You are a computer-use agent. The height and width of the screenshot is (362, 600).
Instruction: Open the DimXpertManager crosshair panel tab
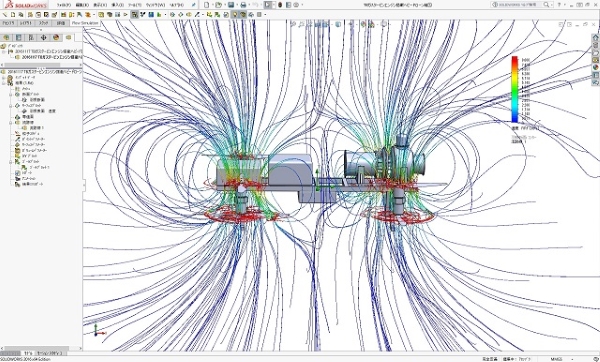pyautogui.click(x=43, y=38)
